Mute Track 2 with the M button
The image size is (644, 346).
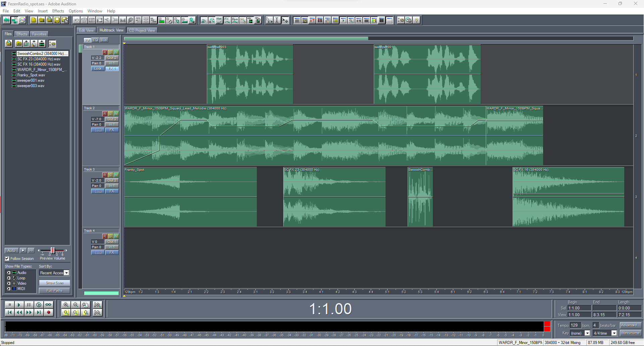116,114
